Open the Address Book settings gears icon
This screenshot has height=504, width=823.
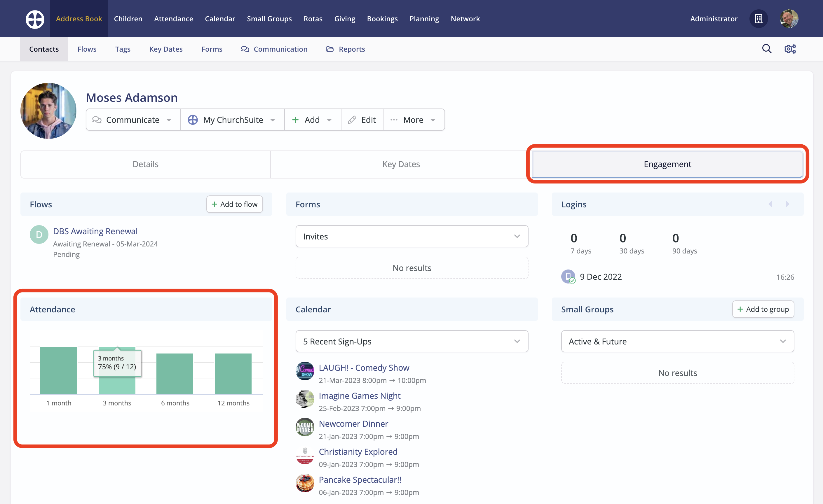[x=790, y=49]
